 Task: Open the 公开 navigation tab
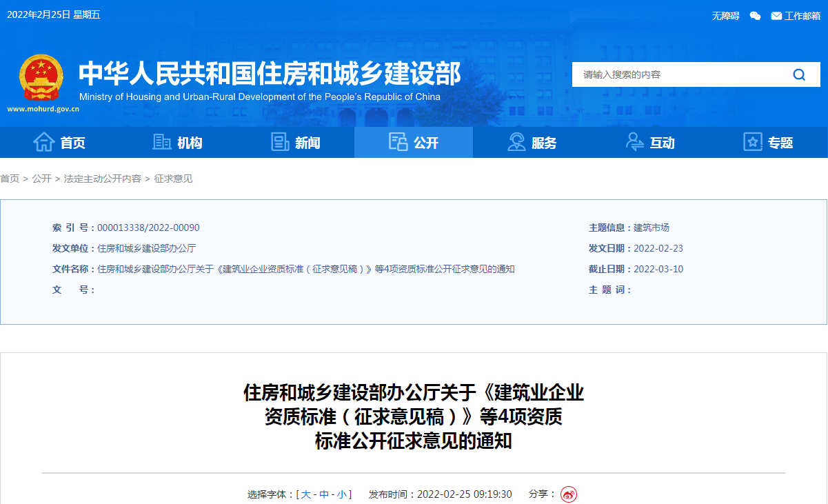click(x=414, y=143)
